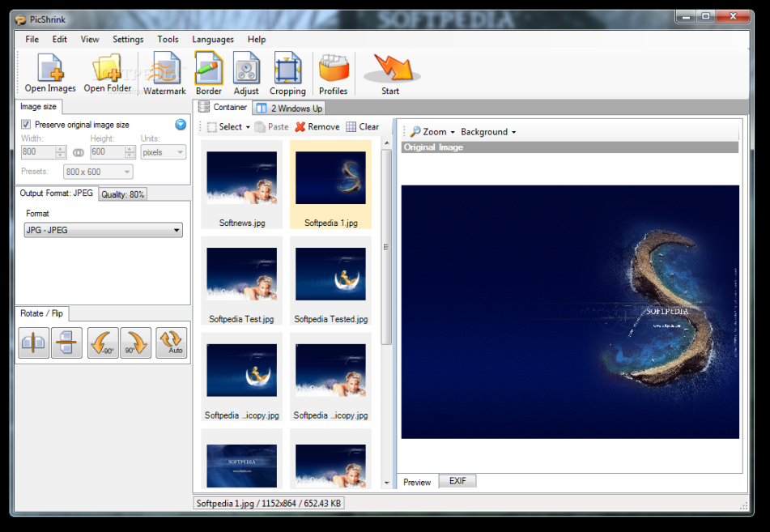The width and height of the screenshot is (770, 532).
Task: Rotate image 90 degrees clockwise
Action: tap(135, 343)
